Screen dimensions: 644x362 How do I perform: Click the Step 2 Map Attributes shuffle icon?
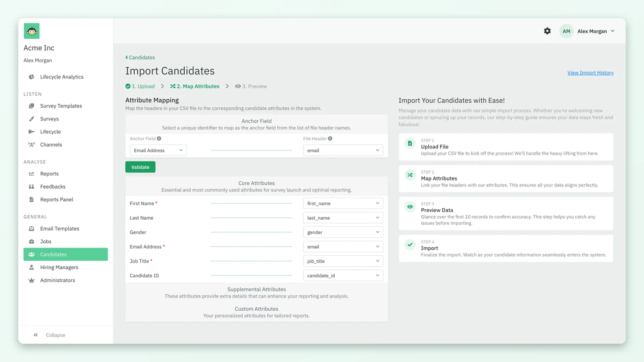410,175
